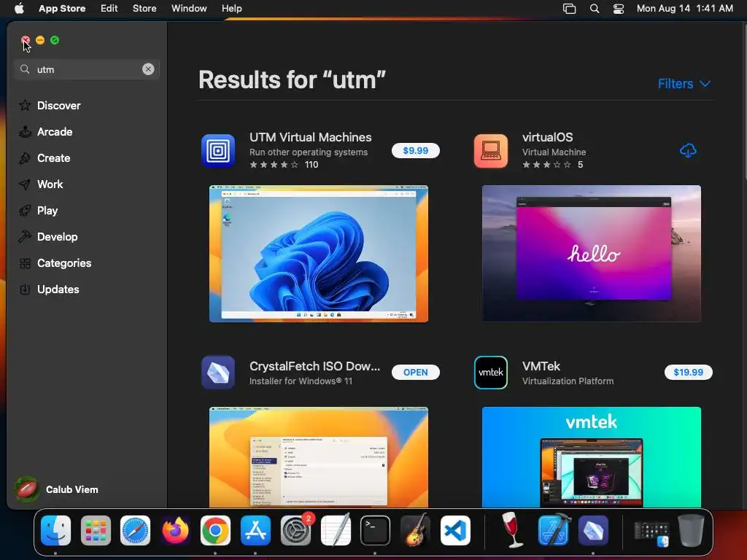Open Spotlight search in the menu bar

(594, 9)
